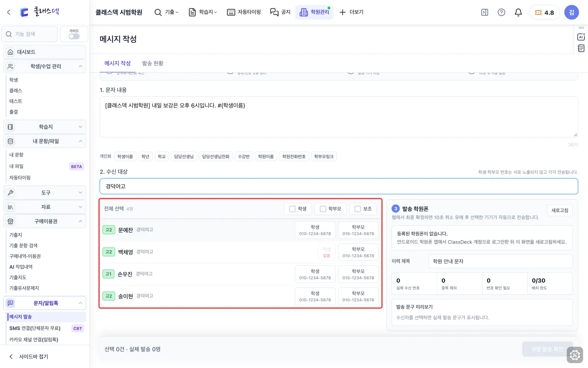Open the 기출 dropdown menu

pyautogui.click(x=166, y=12)
